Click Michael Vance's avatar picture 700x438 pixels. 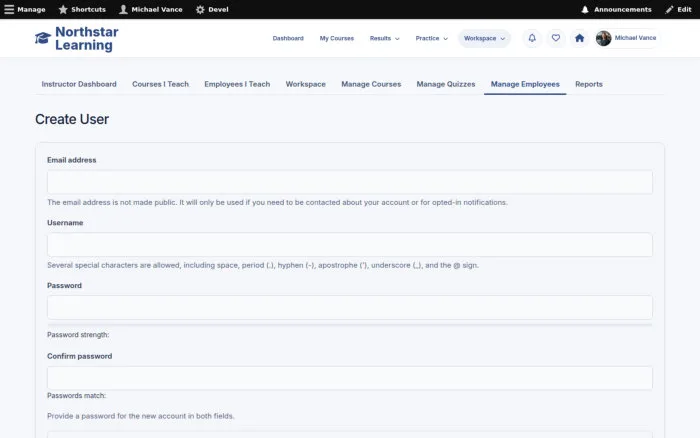click(603, 38)
